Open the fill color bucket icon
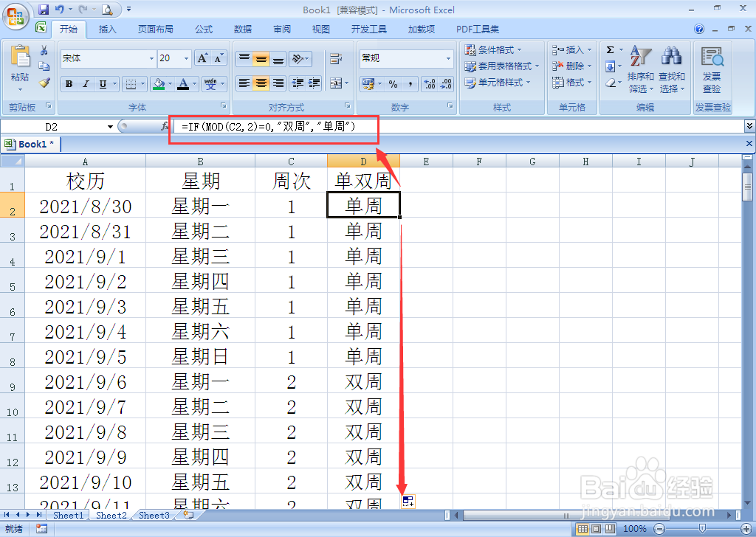The height and width of the screenshot is (537, 756). pyautogui.click(x=160, y=83)
